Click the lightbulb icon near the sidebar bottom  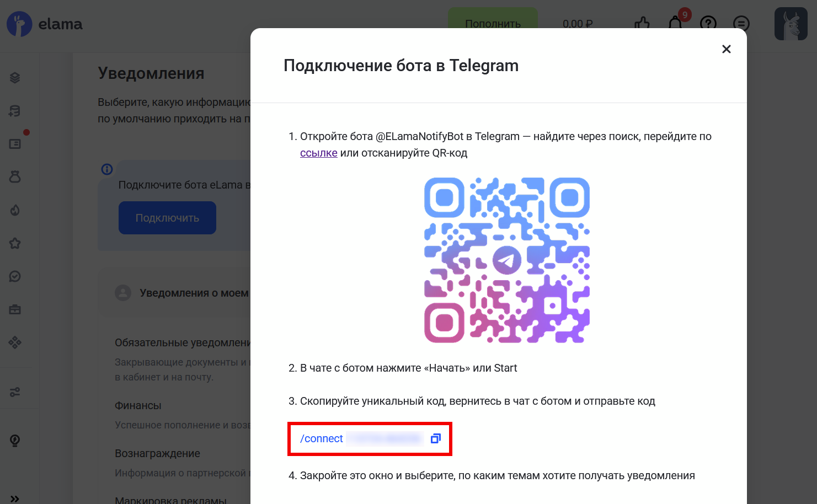[15, 440]
